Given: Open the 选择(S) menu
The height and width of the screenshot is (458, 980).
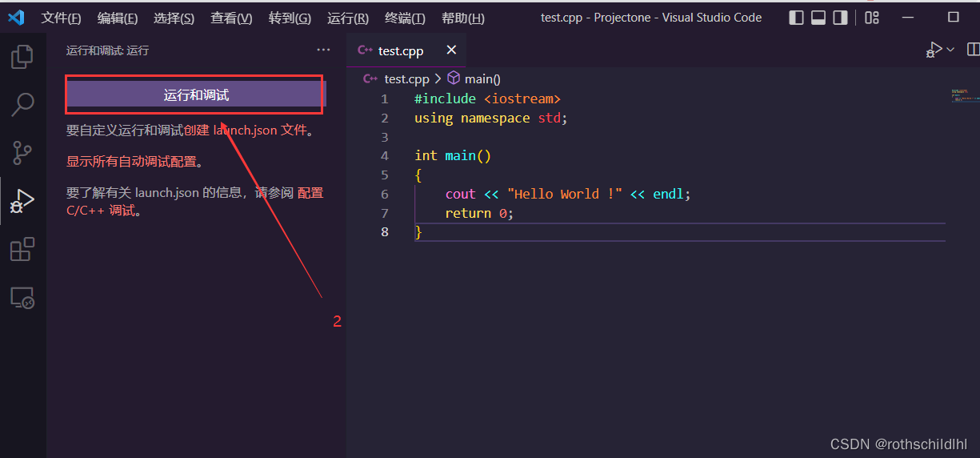Looking at the screenshot, I should (x=174, y=18).
